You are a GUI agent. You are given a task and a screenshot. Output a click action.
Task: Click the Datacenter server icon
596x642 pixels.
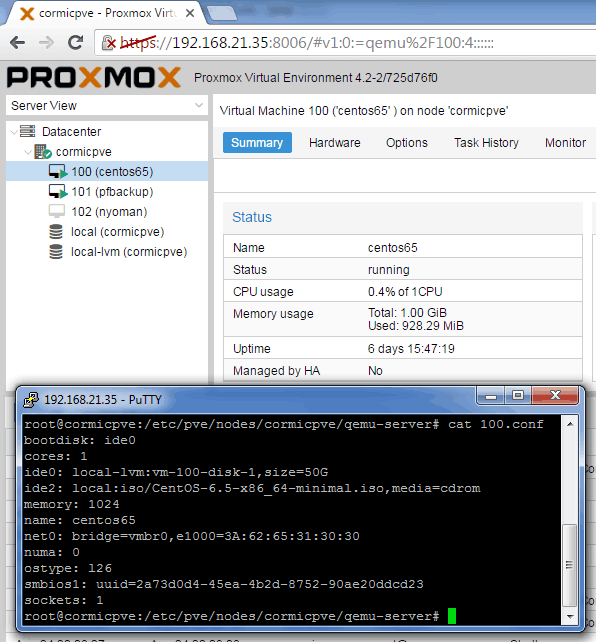click(x=27, y=131)
